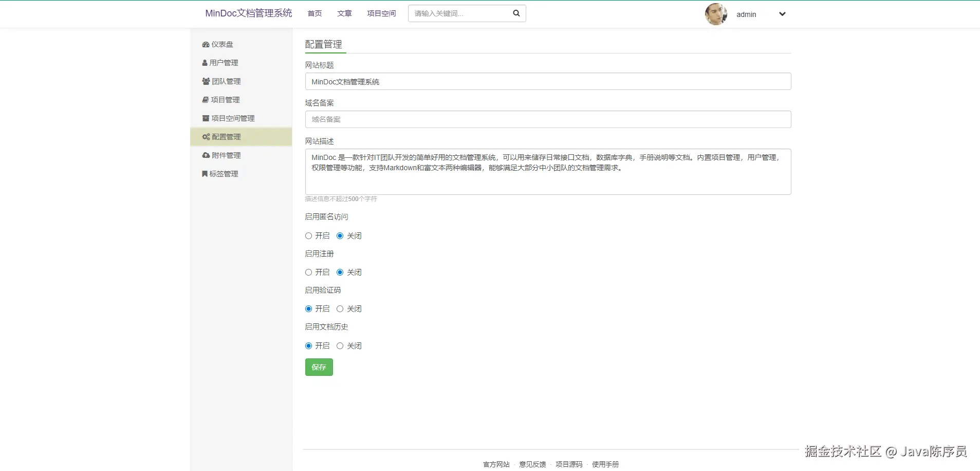Open 团队管理 in the sidebar
Screen dimensions: 980x471
pyautogui.click(x=241, y=81)
